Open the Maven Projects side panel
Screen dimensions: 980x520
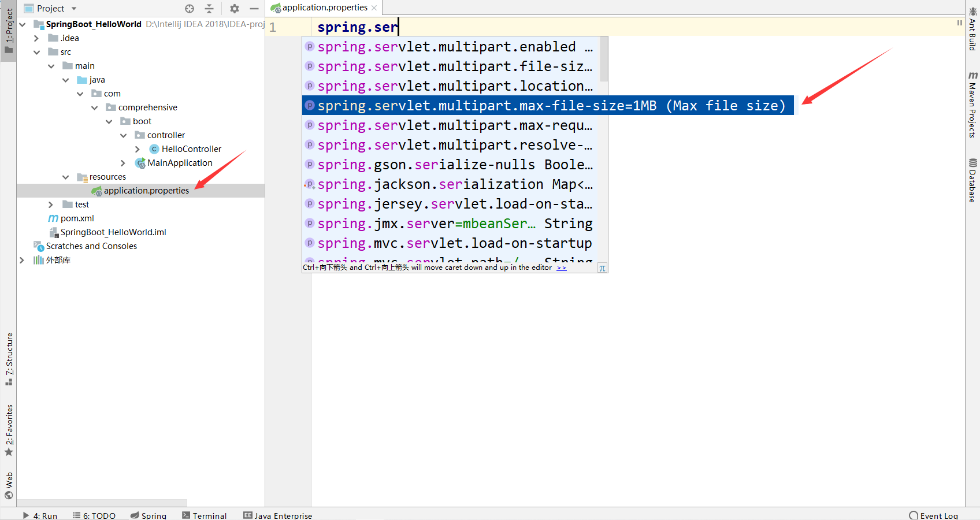coord(972,105)
